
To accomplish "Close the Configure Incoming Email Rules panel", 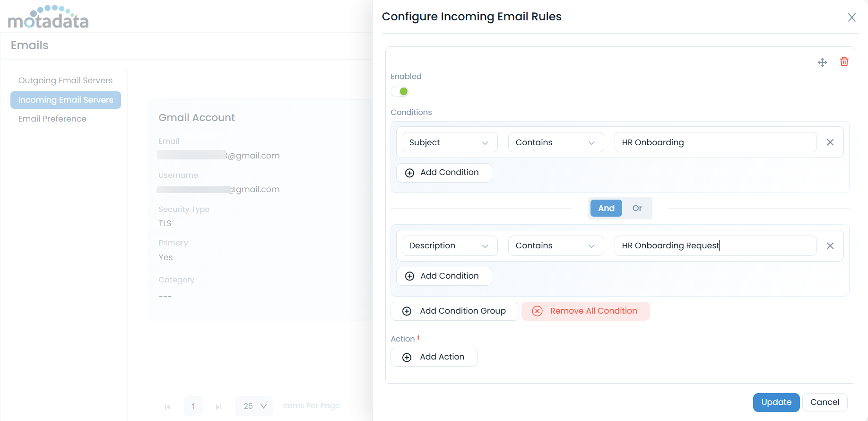I will pos(851,18).
